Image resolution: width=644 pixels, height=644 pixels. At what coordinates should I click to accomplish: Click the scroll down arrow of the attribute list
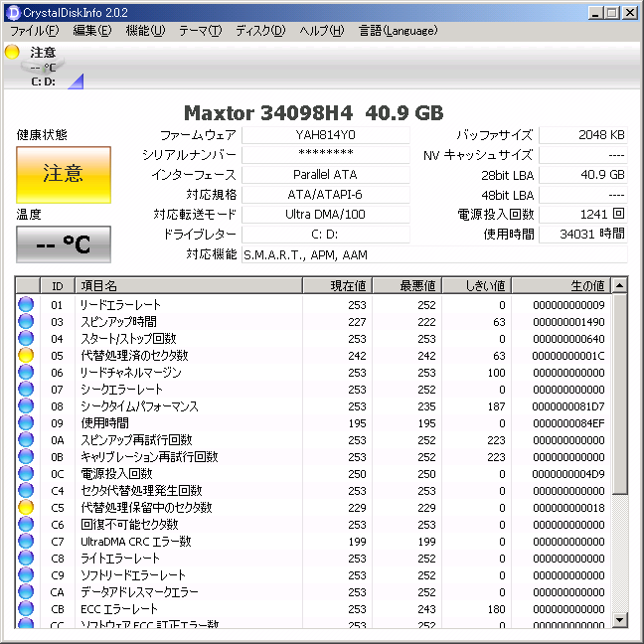[x=619, y=619]
